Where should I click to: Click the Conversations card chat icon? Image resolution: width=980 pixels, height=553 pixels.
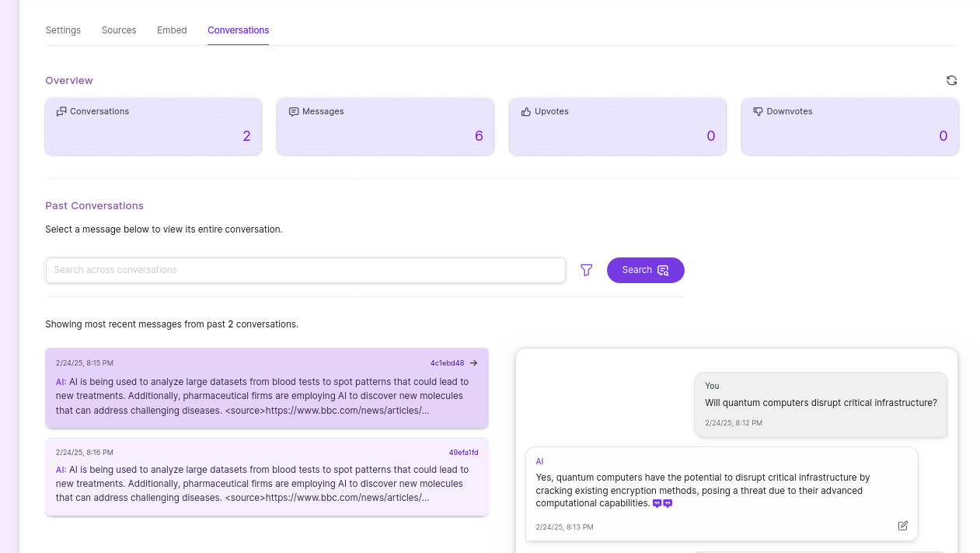(x=61, y=111)
